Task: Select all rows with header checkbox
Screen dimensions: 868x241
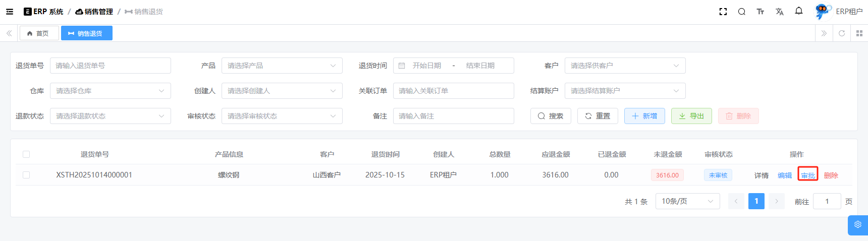Action: pyautogui.click(x=26, y=154)
